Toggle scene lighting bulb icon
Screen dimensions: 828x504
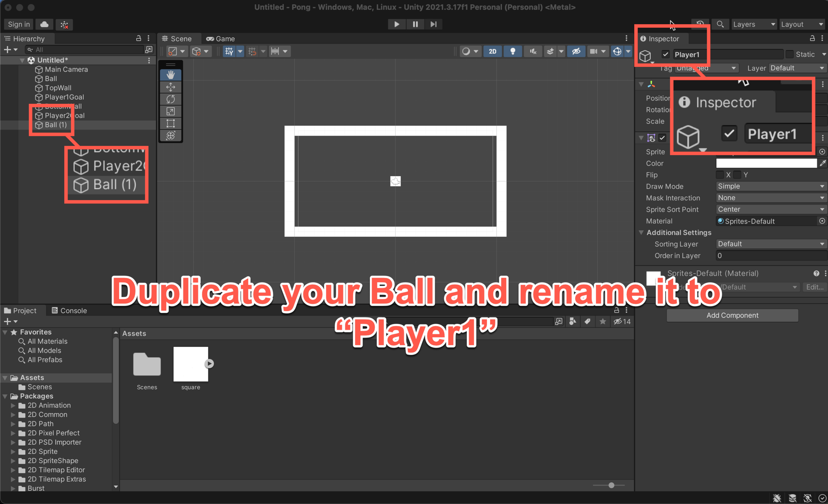coord(513,51)
